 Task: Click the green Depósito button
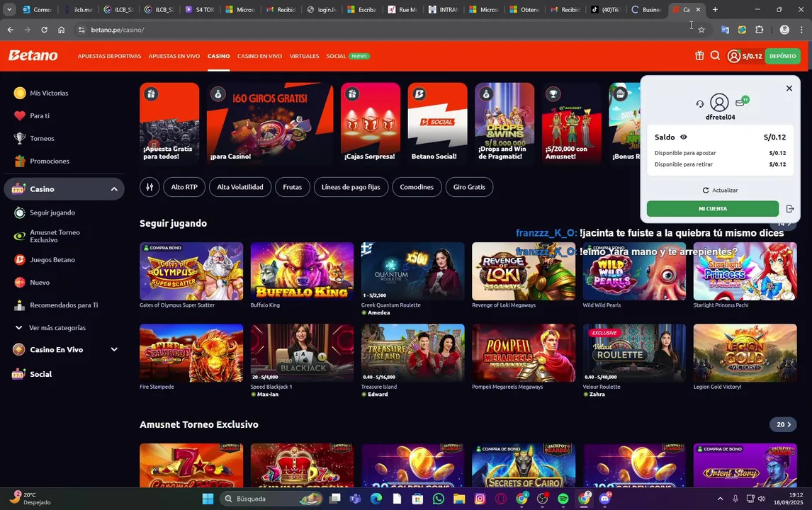[x=782, y=56]
